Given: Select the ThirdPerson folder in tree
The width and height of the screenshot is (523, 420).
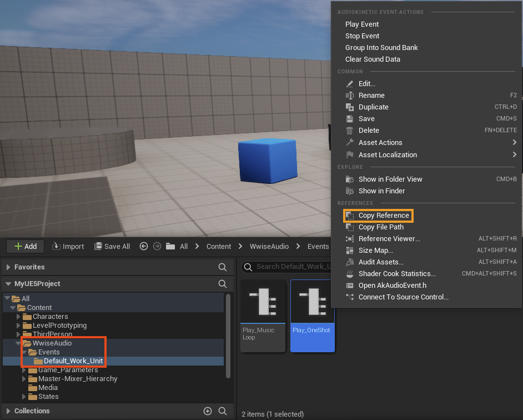Looking at the screenshot, I should tap(52, 334).
